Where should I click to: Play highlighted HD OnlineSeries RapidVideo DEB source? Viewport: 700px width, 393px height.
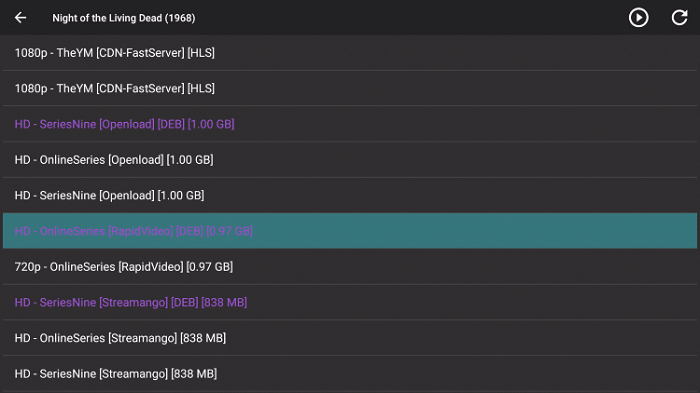[350, 231]
